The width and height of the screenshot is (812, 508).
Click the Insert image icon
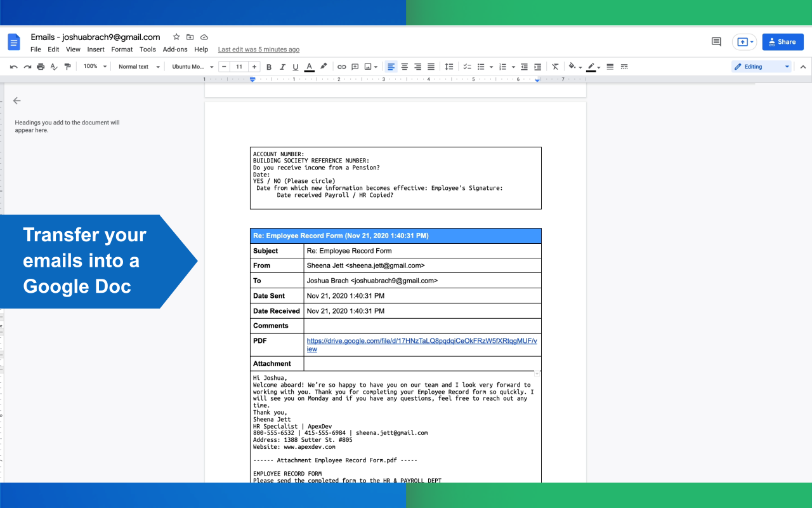pos(368,66)
